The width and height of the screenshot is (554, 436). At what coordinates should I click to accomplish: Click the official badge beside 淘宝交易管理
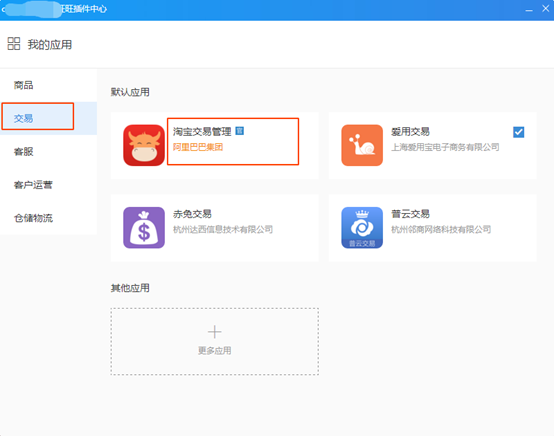point(240,131)
